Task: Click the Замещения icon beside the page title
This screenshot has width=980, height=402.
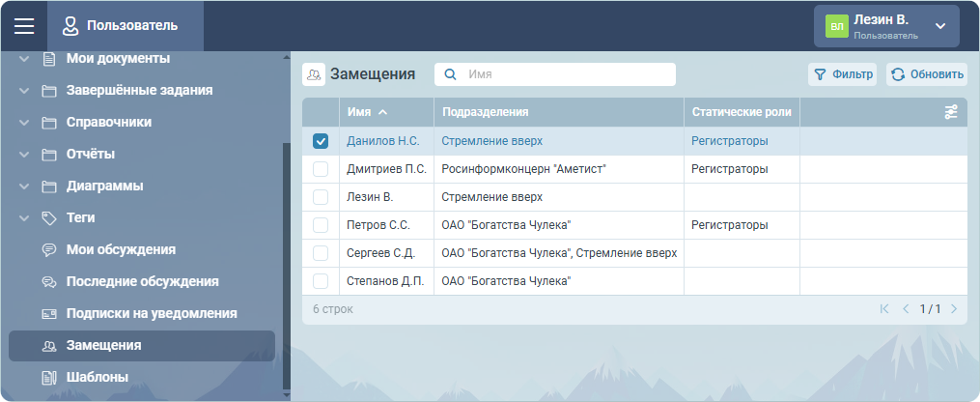Action: click(314, 74)
